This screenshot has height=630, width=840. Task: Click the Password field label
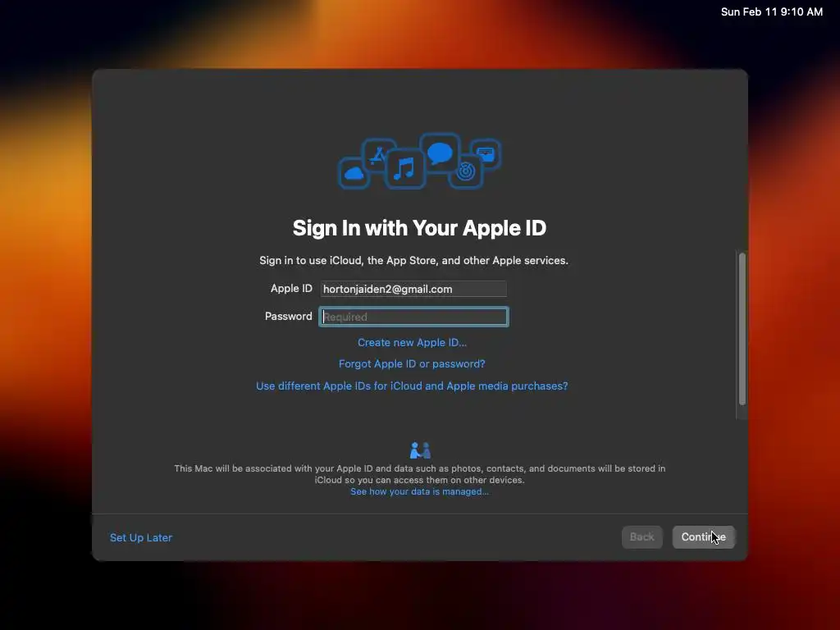click(x=288, y=316)
